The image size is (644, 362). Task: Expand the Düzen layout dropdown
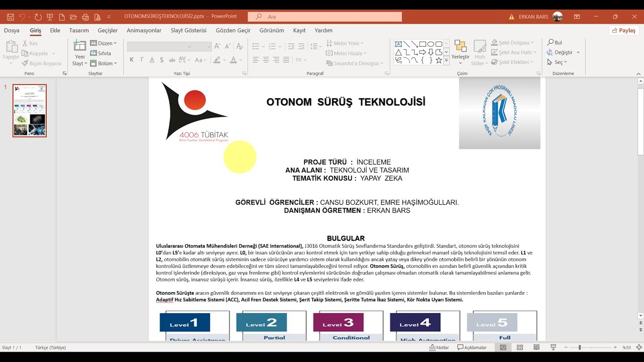pyautogui.click(x=104, y=43)
